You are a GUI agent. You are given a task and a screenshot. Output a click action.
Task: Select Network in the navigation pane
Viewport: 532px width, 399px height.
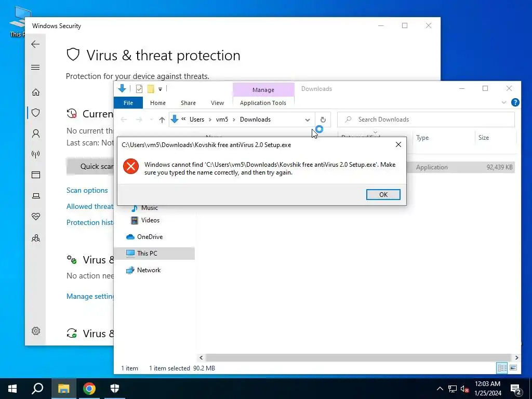tap(143, 270)
